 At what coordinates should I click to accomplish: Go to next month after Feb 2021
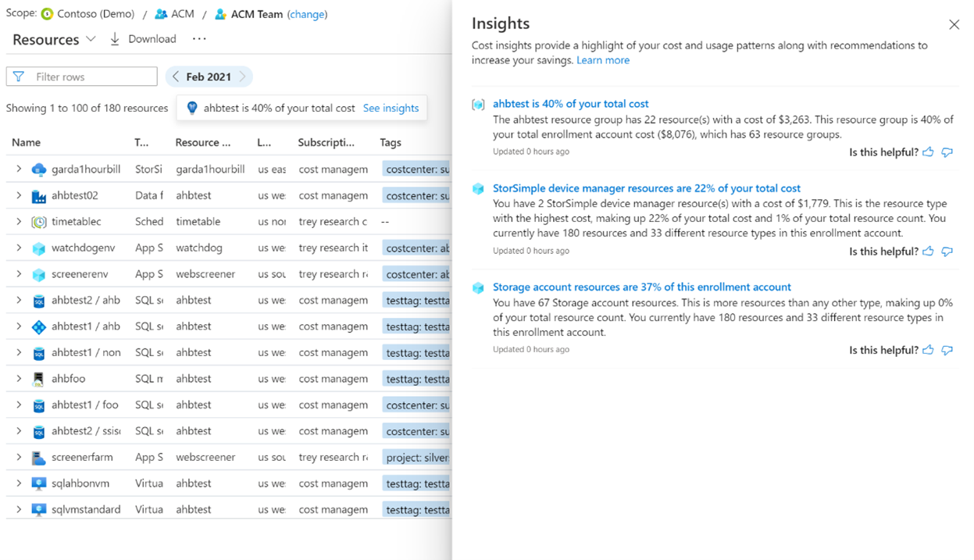243,77
